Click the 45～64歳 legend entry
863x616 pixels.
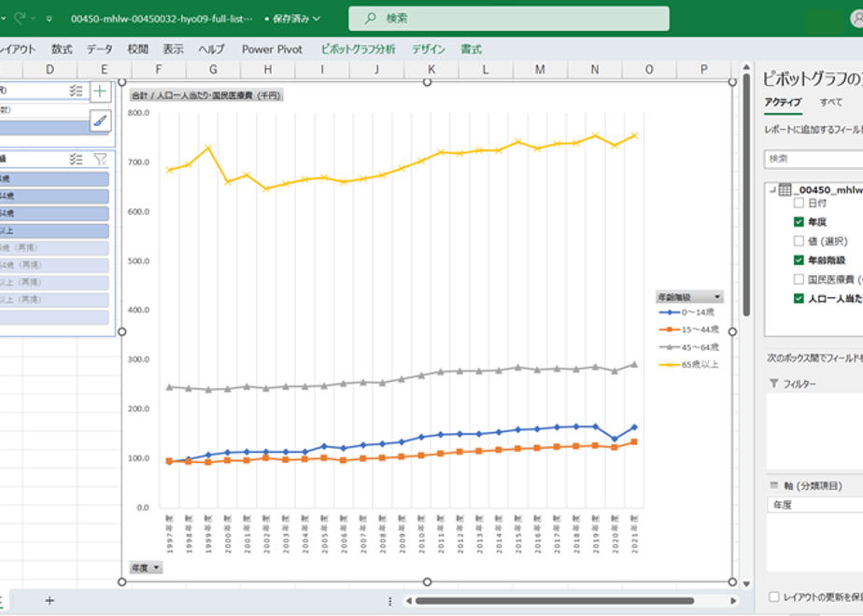(x=688, y=347)
